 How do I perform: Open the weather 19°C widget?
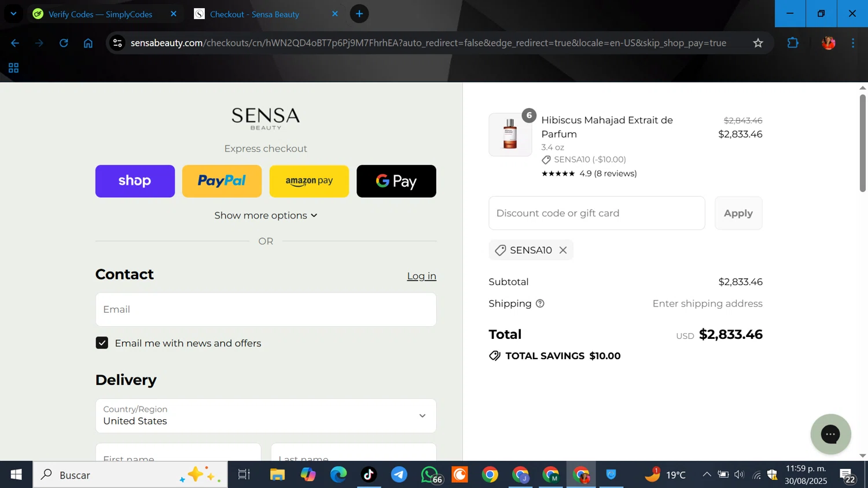tap(665, 475)
